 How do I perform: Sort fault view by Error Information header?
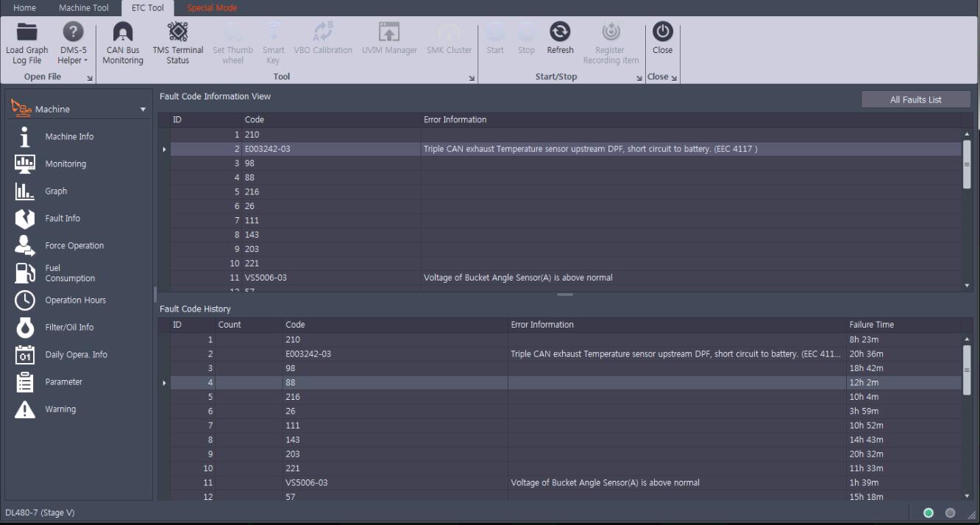(691, 119)
